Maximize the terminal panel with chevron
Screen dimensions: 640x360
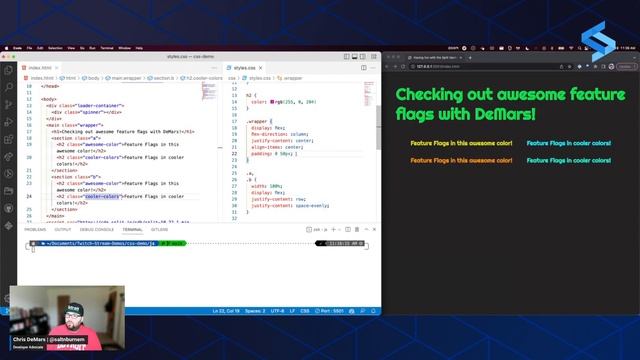366,229
